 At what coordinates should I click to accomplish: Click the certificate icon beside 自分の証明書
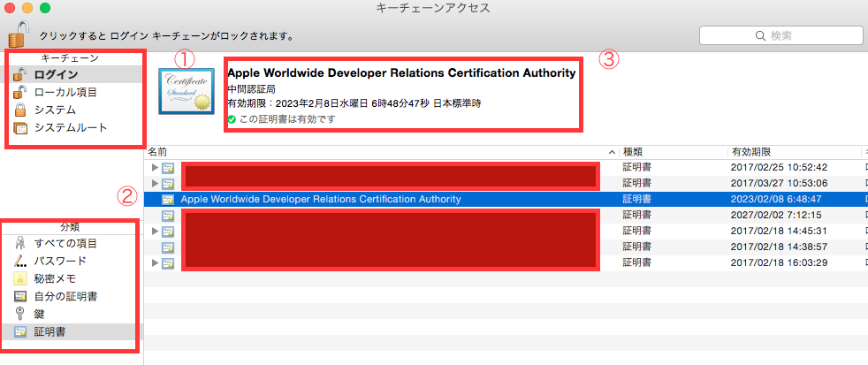point(20,296)
